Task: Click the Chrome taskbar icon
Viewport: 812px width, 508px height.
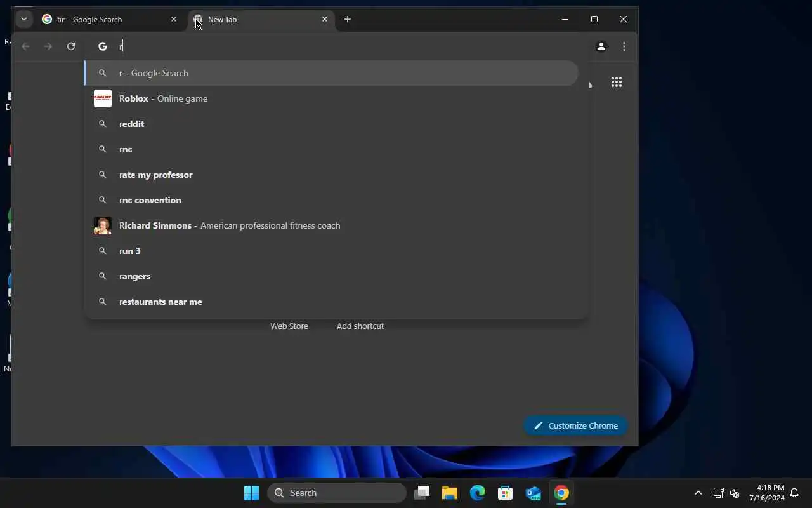Action: pyautogui.click(x=561, y=493)
